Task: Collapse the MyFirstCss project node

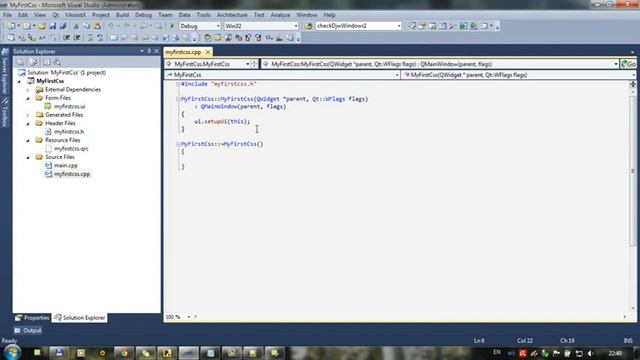Action: 19,81
